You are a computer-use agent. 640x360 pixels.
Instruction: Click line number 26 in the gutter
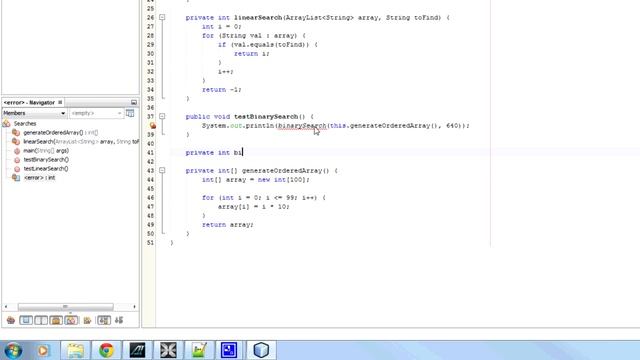pyautogui.click(x=150, y=18)
